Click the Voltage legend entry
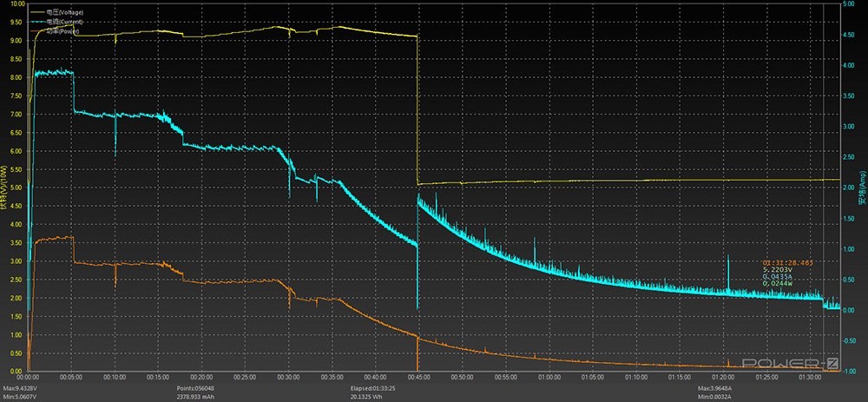 pos(64,11)
